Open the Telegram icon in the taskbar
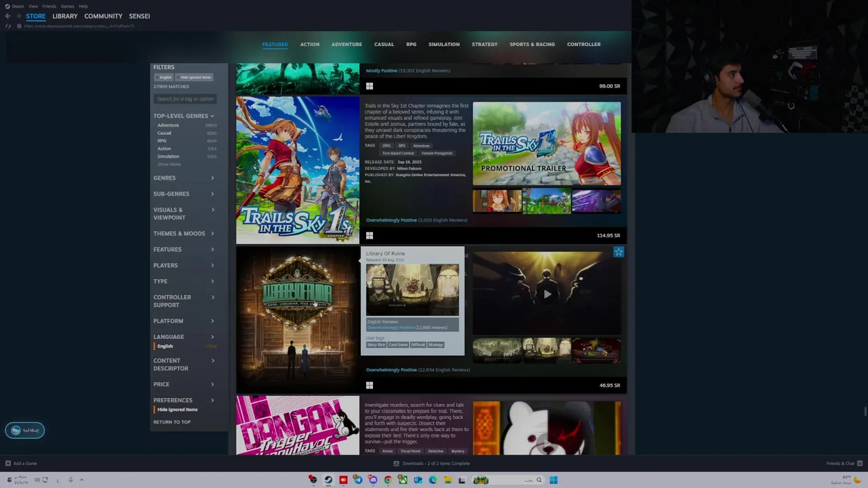 pos(358,480)
